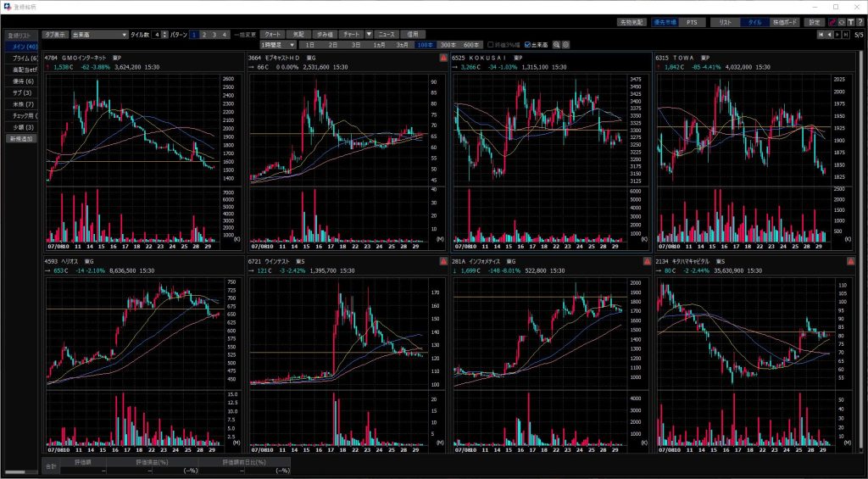Click the chart zoom magnifier icon
The height and width of the screenshot is (479, 868).
pyautogui.click(x=557, y=44)
